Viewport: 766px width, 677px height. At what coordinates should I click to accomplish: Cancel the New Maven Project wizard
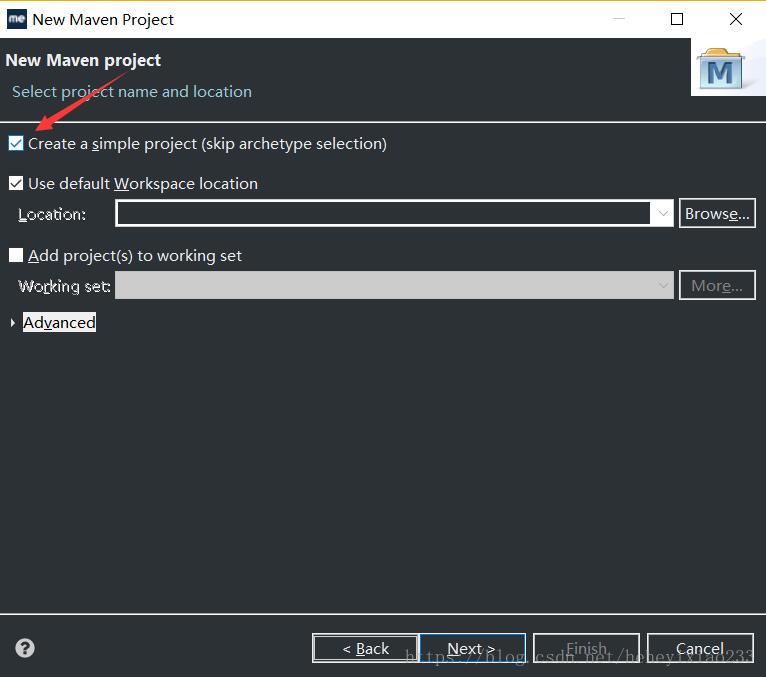point(700,648)
